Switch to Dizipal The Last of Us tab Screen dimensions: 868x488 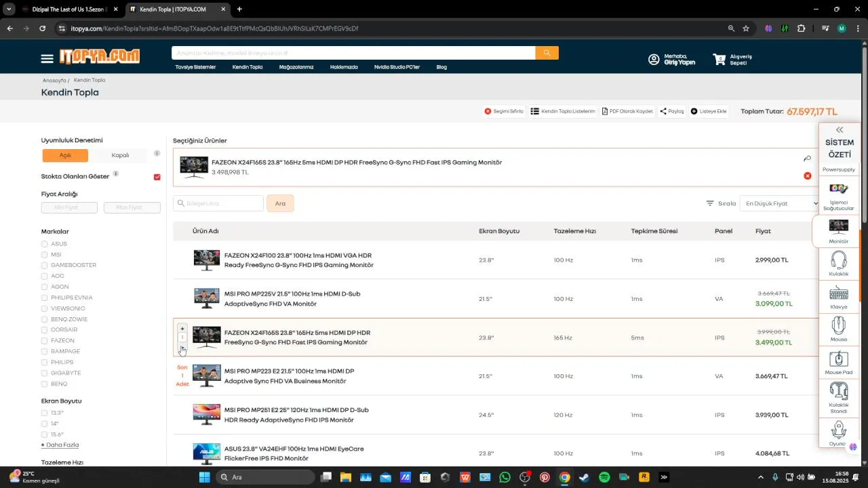click(71, 9)
